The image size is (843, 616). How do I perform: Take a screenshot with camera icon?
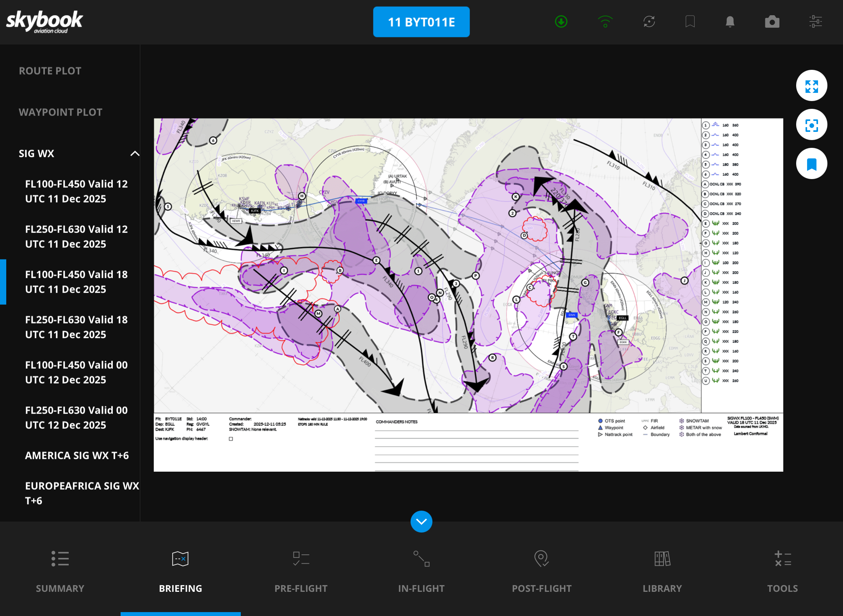click(x=772, y=21)
